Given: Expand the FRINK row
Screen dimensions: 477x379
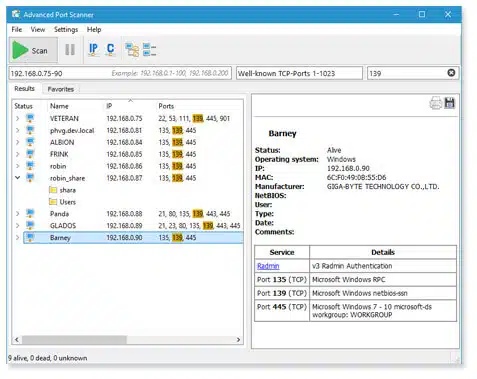Looking at the screenshot, I should point(18,154).
